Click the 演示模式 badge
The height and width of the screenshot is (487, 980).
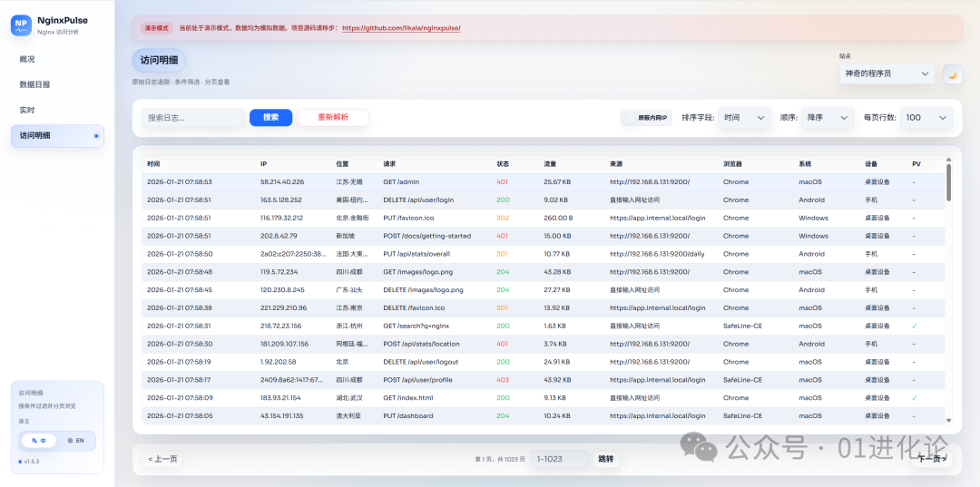[x=157, y=28]
